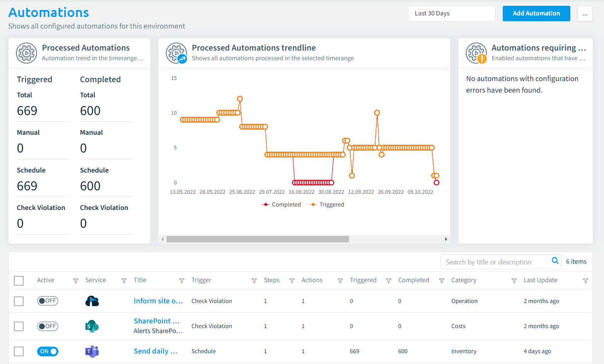This screenshot has width=604, height=364.
Task: Open the more options ellipsis menu
Action: point(585,14)
